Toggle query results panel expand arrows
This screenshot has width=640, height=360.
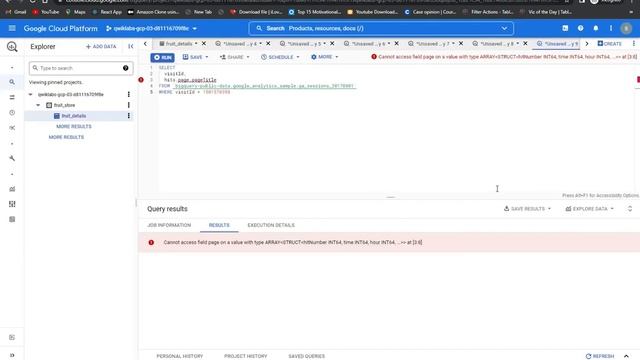(630, 209)
